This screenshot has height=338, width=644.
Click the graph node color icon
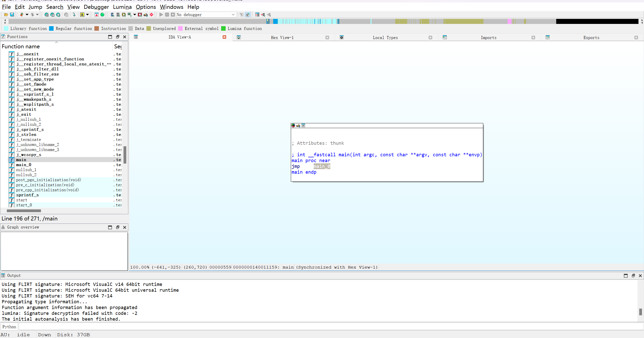pyautogui.click(x=293, y=125)
